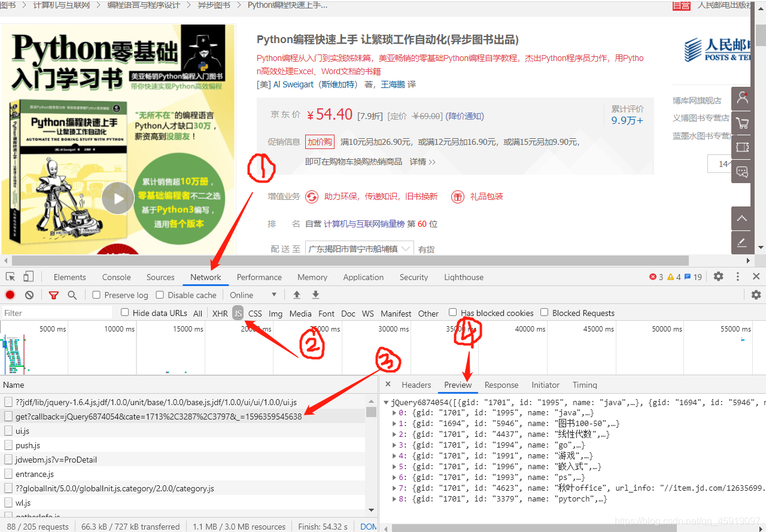This screenshot has width=766, height=532.
Task: Check the Hide data URLs checkbox
Action: (125, 312)
